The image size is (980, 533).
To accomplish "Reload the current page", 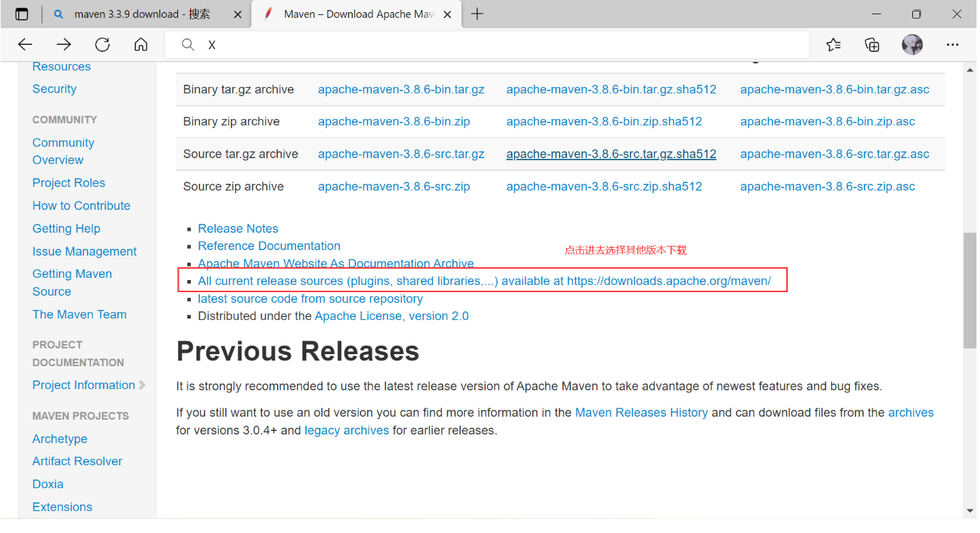I will coord(103,45).
